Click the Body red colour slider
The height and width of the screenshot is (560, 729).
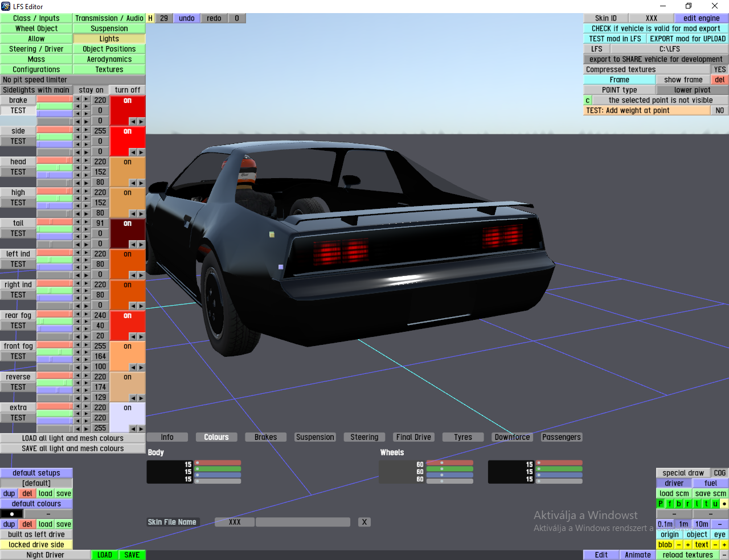click(218, 463)
